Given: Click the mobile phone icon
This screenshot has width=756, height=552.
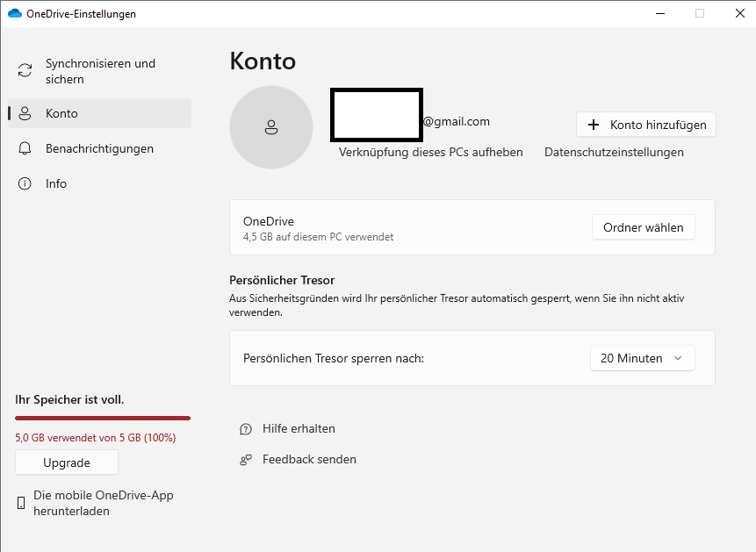Looking at the screenshot, I should coord(21,503).
